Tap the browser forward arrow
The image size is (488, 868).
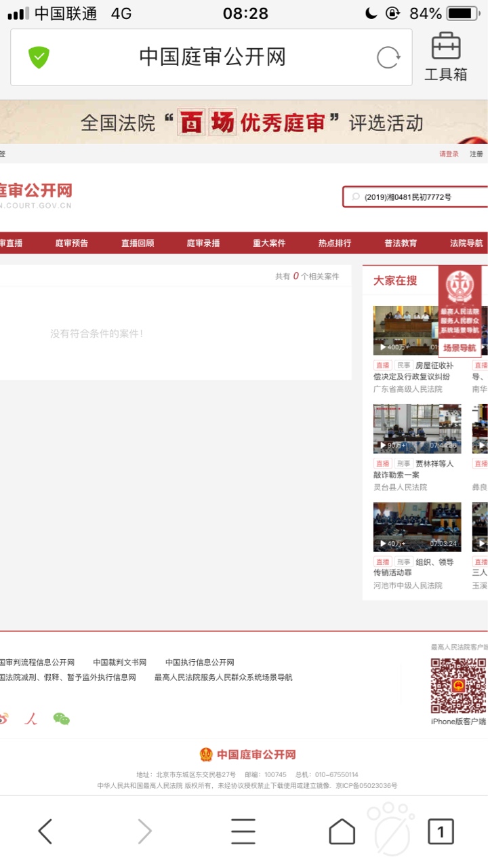click(144, 831)
